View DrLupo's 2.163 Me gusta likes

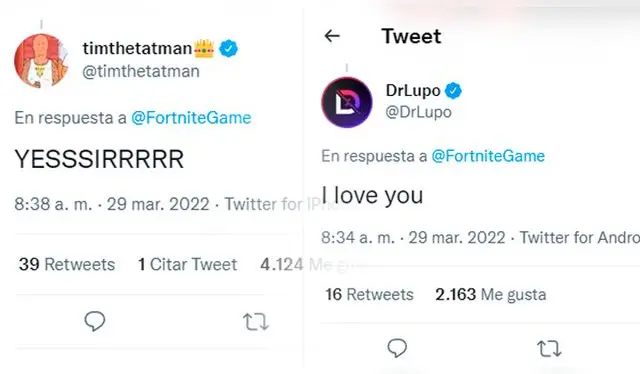click(491, 294)
